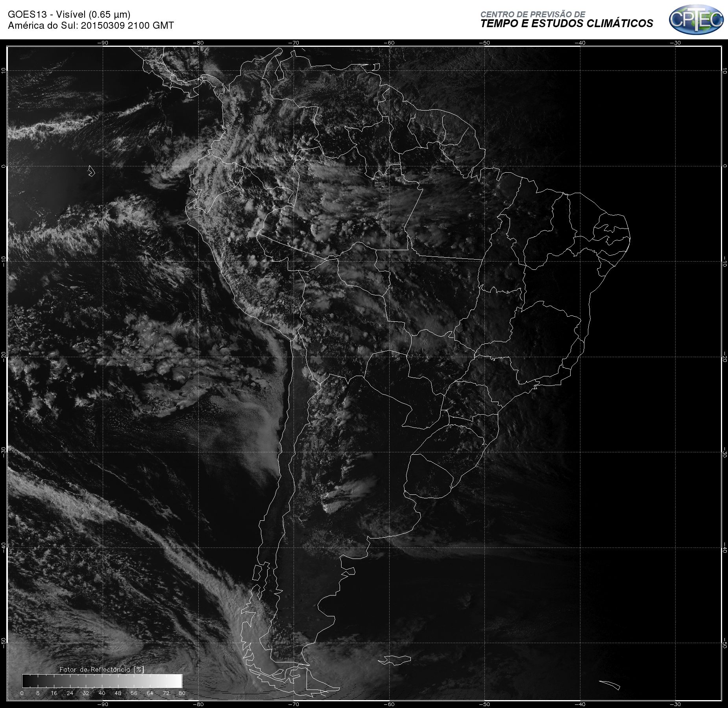Select the 'GOES13 - Visível (0.65 µm)' title
The width and height of the screenshot is (728, 708).
(x=69, y=15)
